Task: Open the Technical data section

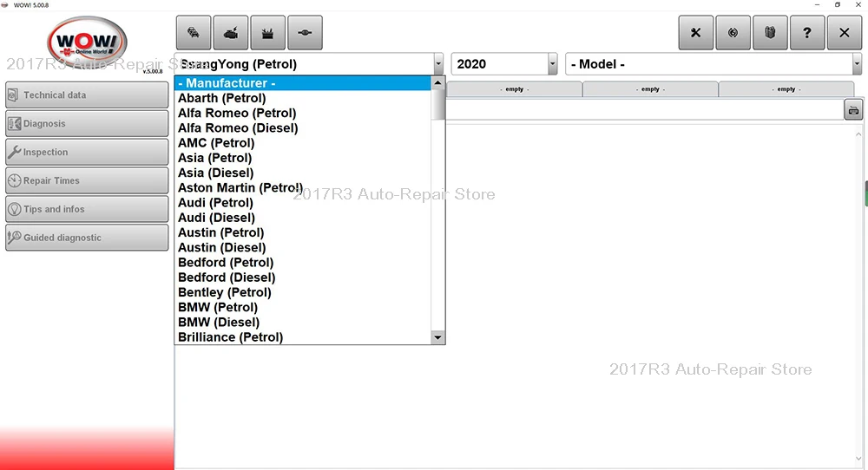Action: coord(87,95)
